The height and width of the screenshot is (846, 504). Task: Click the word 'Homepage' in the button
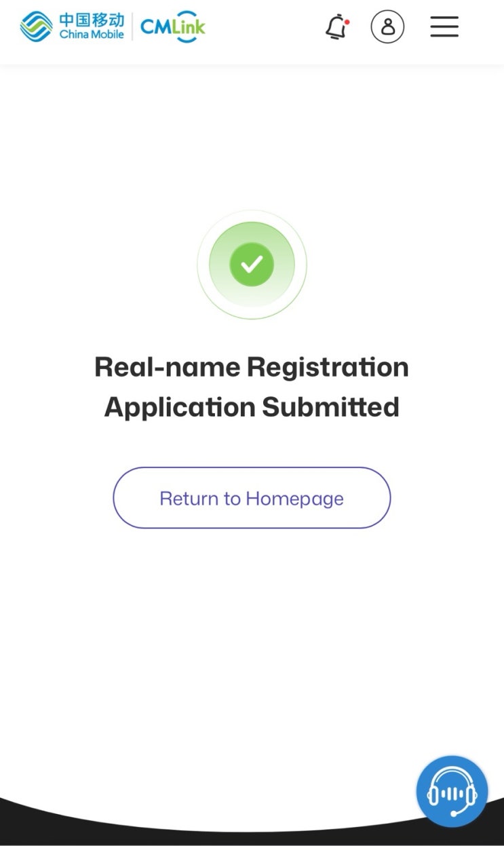(294, 499)
